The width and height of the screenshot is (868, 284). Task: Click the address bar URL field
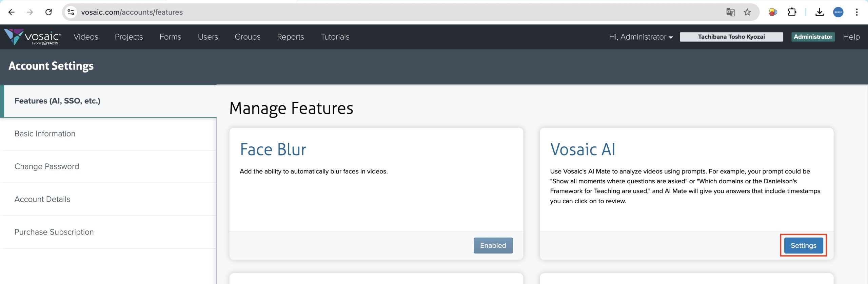373,12
